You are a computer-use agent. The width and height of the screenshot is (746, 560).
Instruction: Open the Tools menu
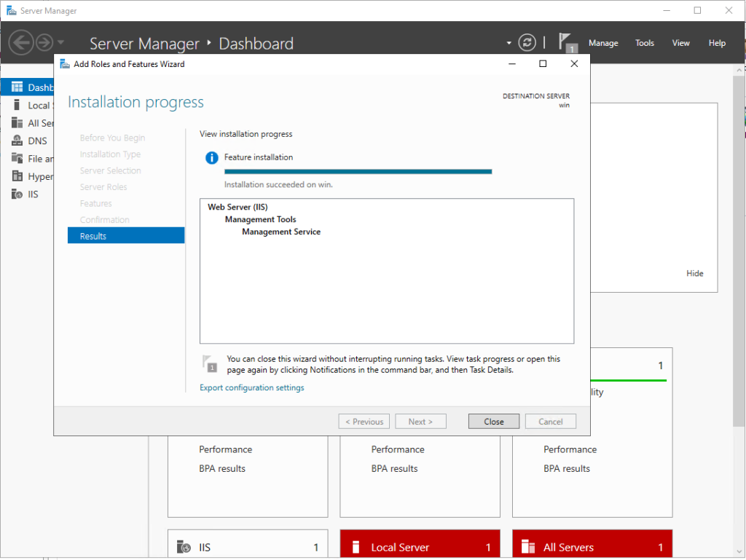click(x=644, y=43)
